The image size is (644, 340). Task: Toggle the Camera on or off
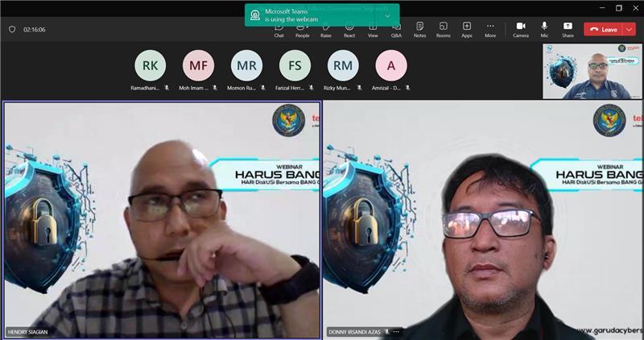point(521,29)
